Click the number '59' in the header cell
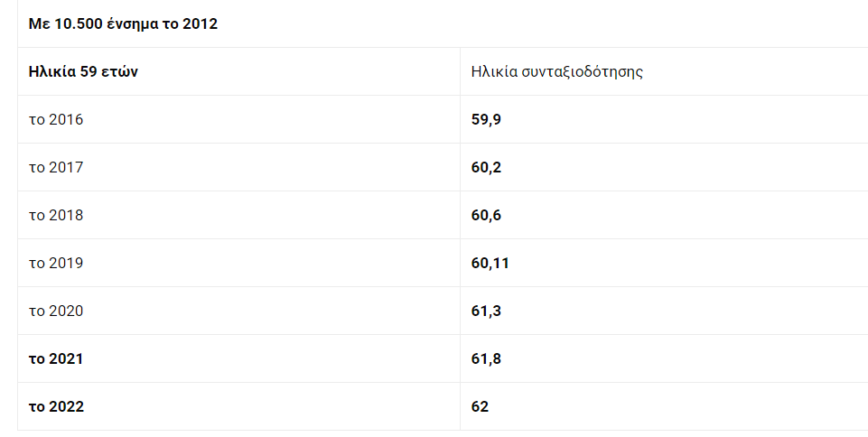The width and height of the screenshot is (868, 437). [89, 71]
